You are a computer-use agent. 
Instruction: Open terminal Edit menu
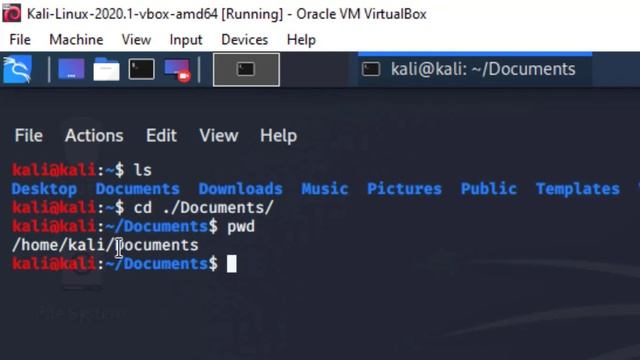[x=161, y=136]
